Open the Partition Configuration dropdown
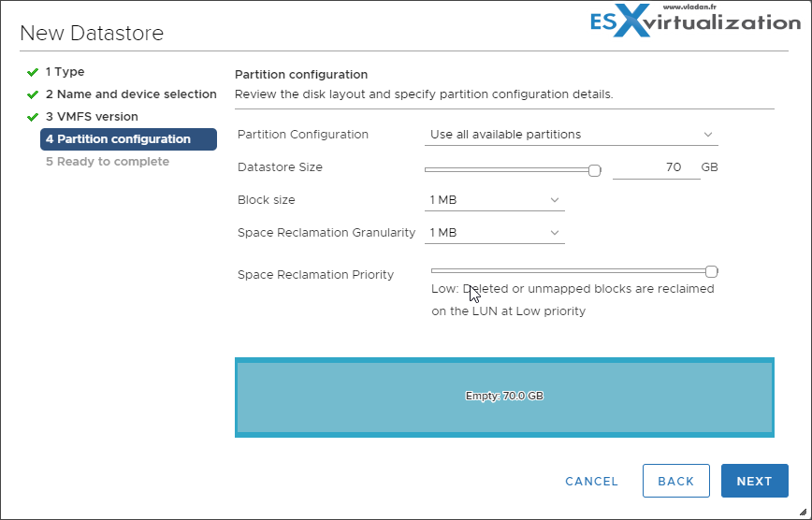Image resolution: width=812 pixels, height=520 pixels. click(x=571, y=135)
